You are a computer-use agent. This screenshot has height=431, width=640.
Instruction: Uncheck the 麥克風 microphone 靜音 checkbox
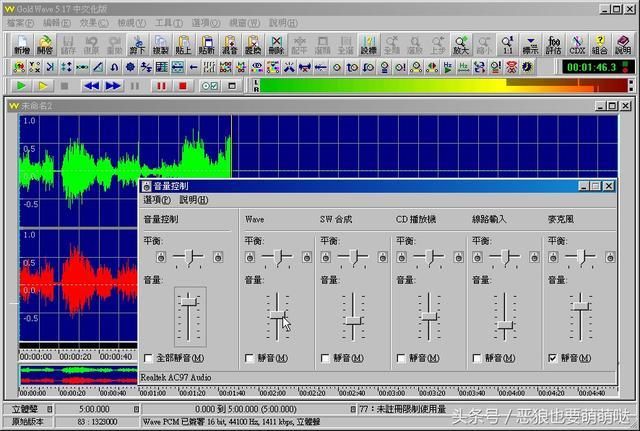click(553, 358)
